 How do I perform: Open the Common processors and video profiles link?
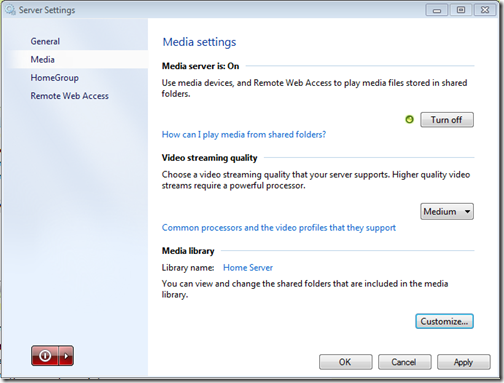[279, 228]
